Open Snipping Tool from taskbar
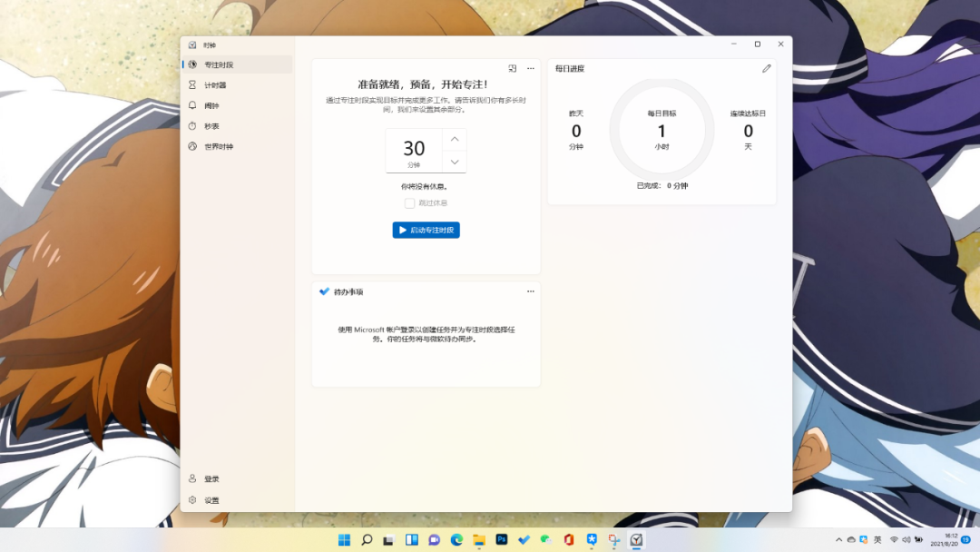This screenshot has width=980, height=552. 613,539
